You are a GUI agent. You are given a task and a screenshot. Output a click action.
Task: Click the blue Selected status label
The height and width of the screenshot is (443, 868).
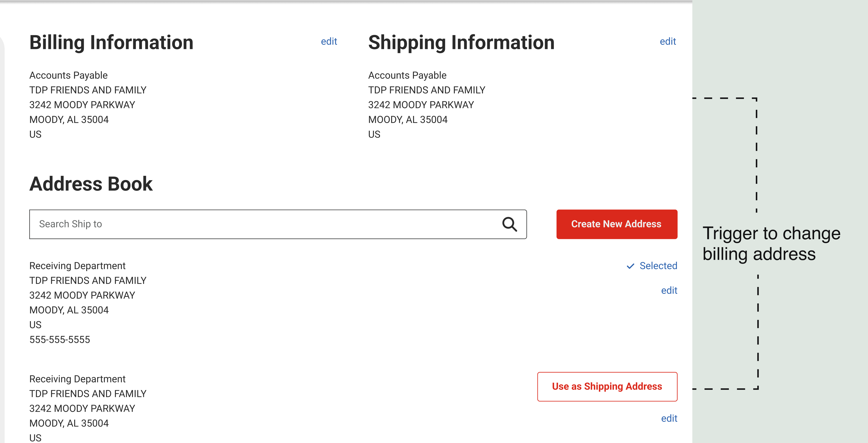(658, 266)
